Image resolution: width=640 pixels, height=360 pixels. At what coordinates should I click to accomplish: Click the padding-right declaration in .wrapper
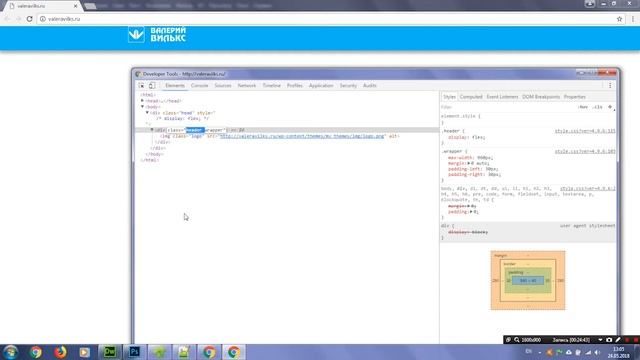point(474,175)
